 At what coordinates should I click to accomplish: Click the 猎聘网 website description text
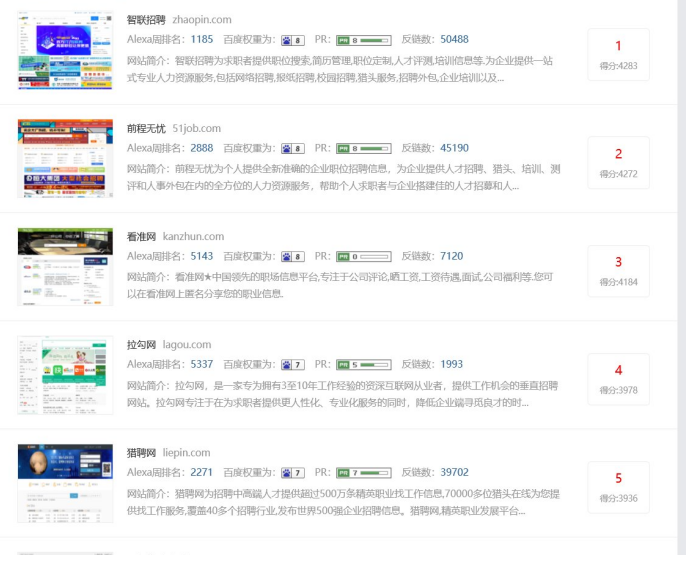point(343,502)
